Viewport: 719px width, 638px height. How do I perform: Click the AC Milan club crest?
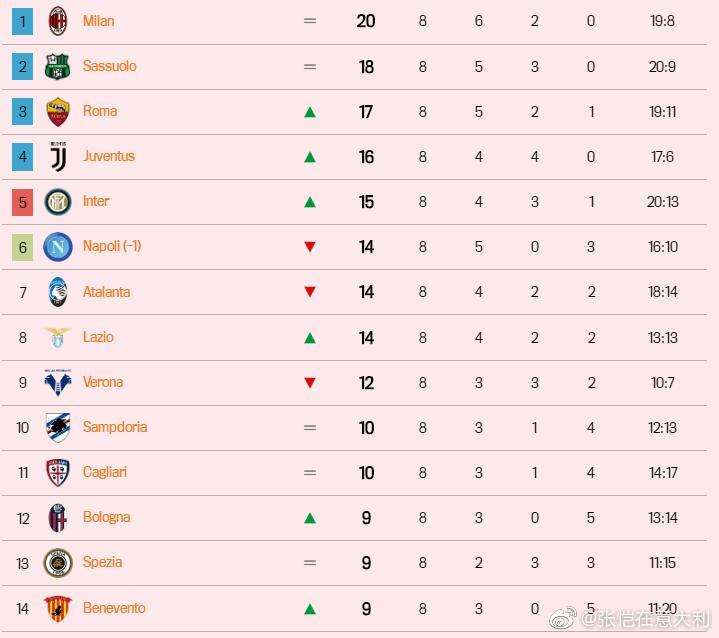(58, 21)
